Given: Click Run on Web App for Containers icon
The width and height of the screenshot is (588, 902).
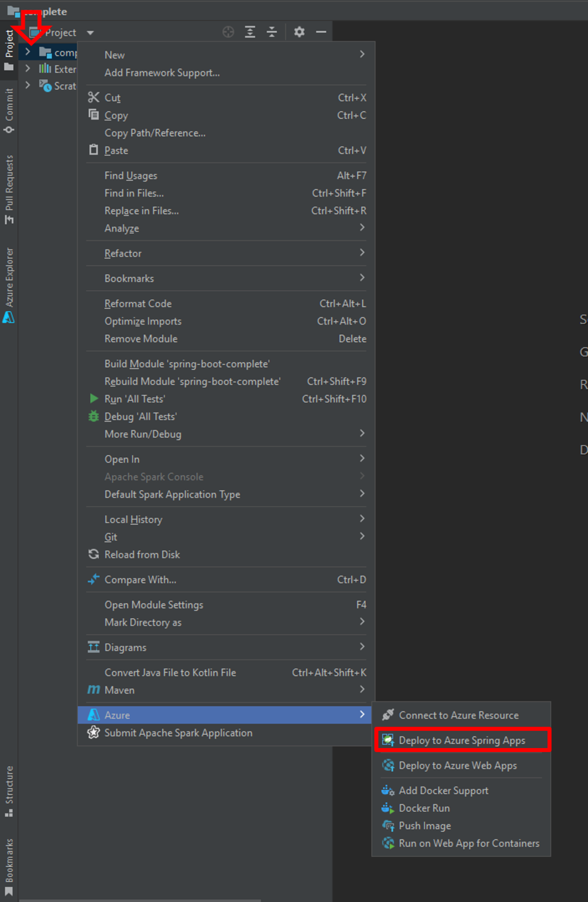Looking at the screenshot, I should (x=388, y=843).
